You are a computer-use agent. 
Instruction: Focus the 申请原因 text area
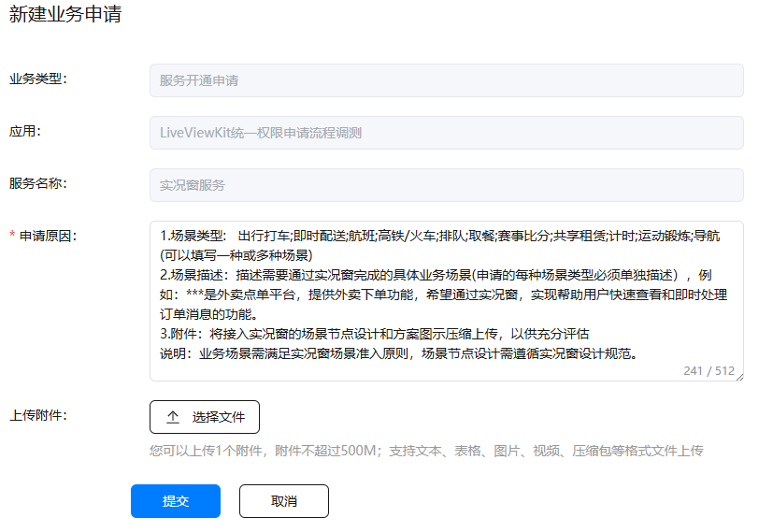[x=446, y=301]
